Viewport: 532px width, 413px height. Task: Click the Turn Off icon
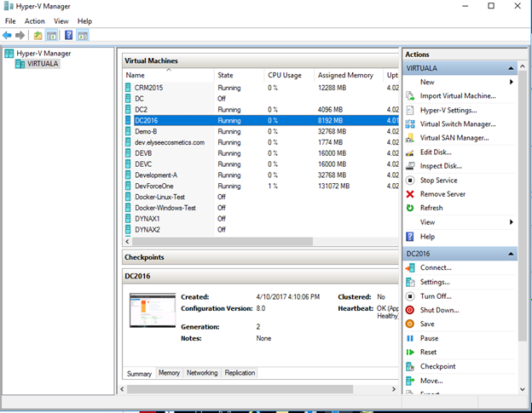(410, 296)
